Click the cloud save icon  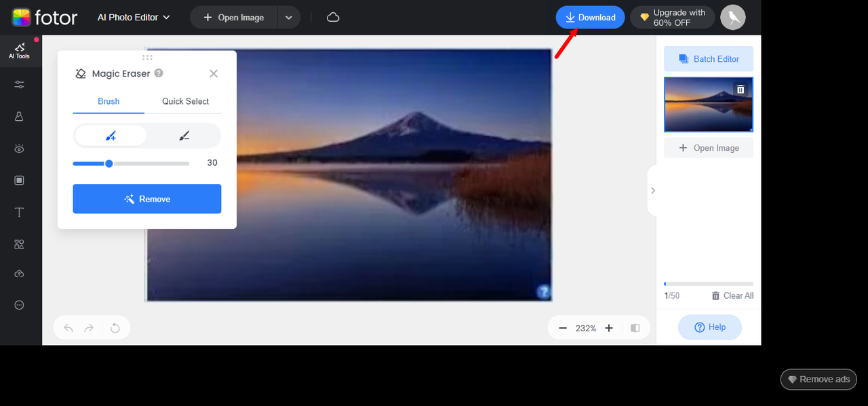pos(333,17)
